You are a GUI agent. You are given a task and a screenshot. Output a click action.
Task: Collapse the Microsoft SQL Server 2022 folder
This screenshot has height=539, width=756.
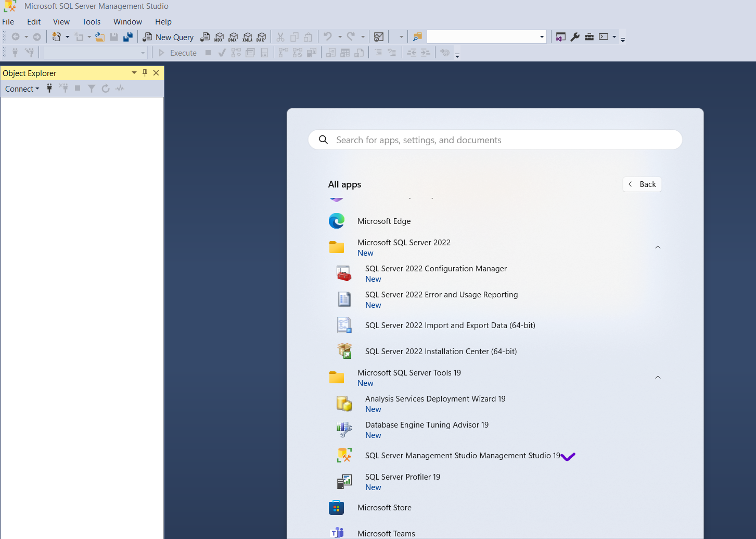click(658, 247)
